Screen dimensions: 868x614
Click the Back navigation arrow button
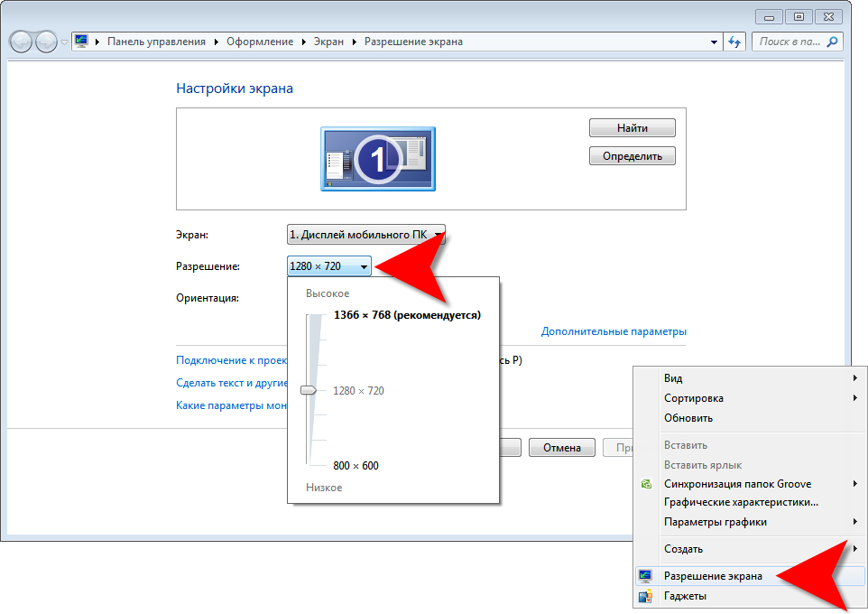21,42
